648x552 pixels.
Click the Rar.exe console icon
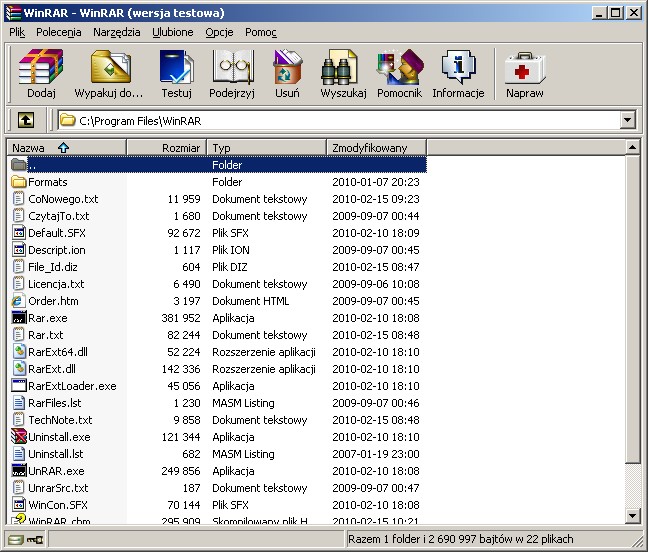[x=19, y=318]
